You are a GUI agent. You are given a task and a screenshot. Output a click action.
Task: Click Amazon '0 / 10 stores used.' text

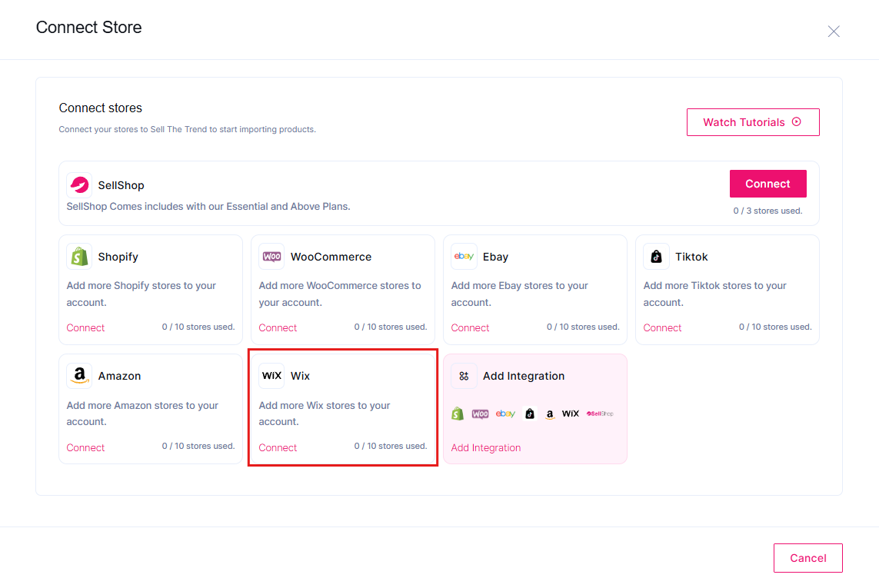[198, 446]
